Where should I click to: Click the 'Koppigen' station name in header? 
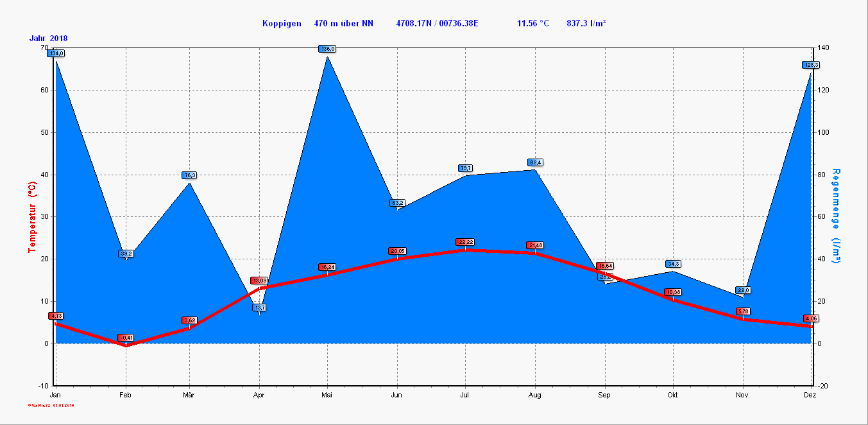(x=282, y=23)
